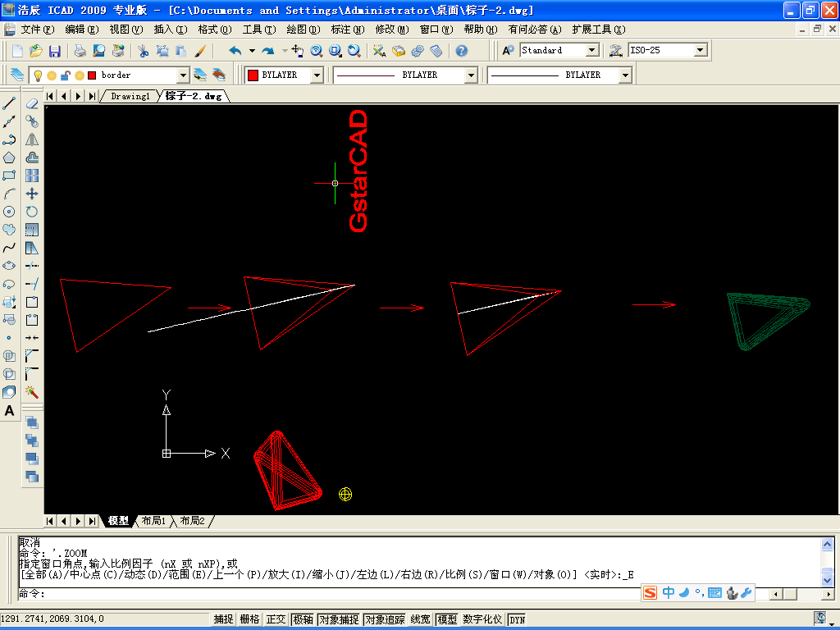Toggle 极轴 polar tracking in status bar

tap(303, 619)
